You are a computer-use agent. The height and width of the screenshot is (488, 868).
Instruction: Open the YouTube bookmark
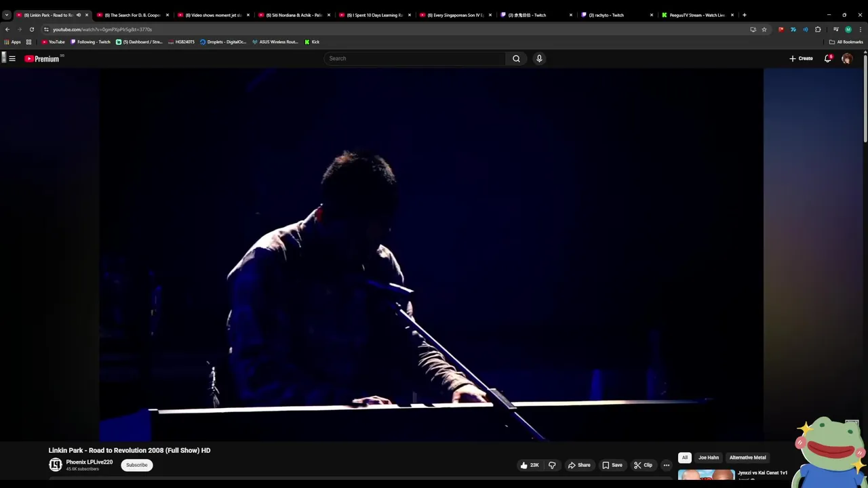click(x=54, y=42)
